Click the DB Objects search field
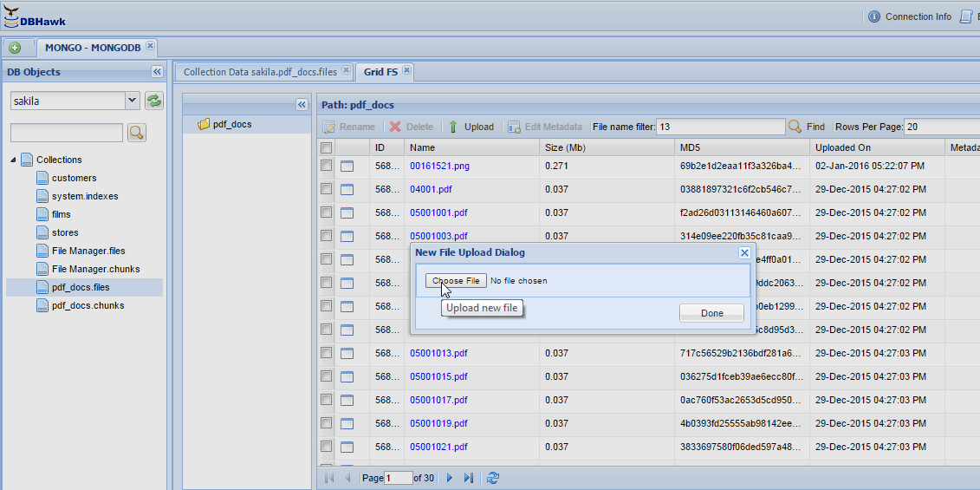Image resolution: width=980 pixels, height=490 pixels. click(x=67, y=133)
